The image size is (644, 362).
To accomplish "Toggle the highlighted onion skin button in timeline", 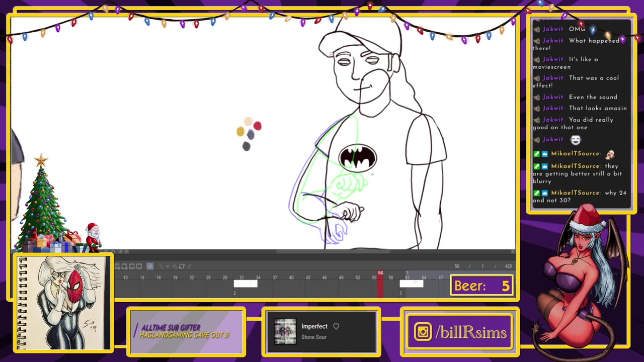I will click(150, 266).
